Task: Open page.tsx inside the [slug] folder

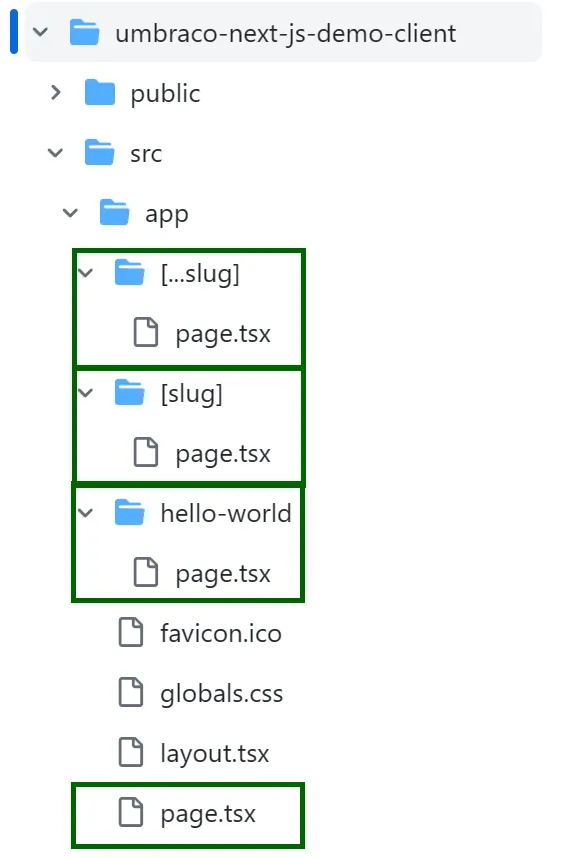Action: (223, 454)
